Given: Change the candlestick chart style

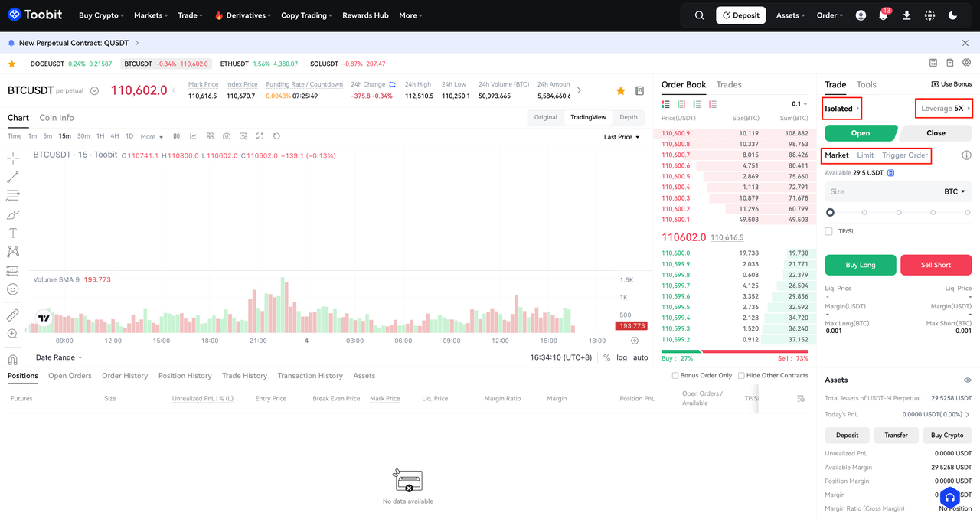Looking at the screenshot, I should point(176,136).
